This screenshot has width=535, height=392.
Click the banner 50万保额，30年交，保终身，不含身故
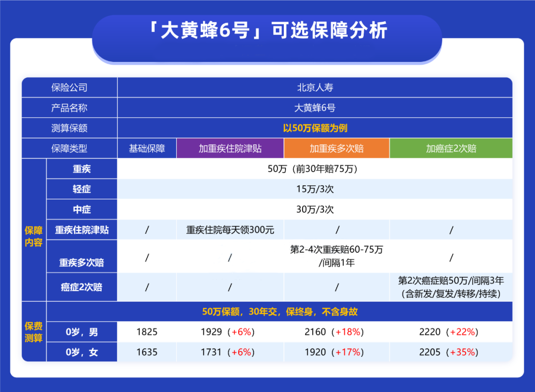(280, 311)
